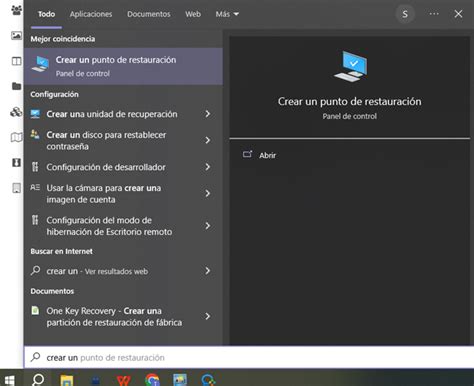Expand Configuración de desarrollador chevron
The width and height of the screenshot is (474, 386).
coord(208,167)
